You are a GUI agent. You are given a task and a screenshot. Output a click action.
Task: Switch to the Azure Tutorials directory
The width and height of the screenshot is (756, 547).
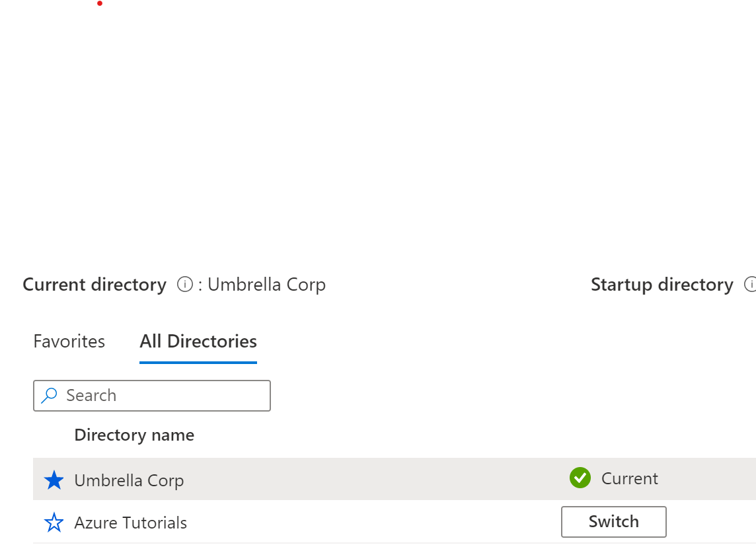pos(614,521)
